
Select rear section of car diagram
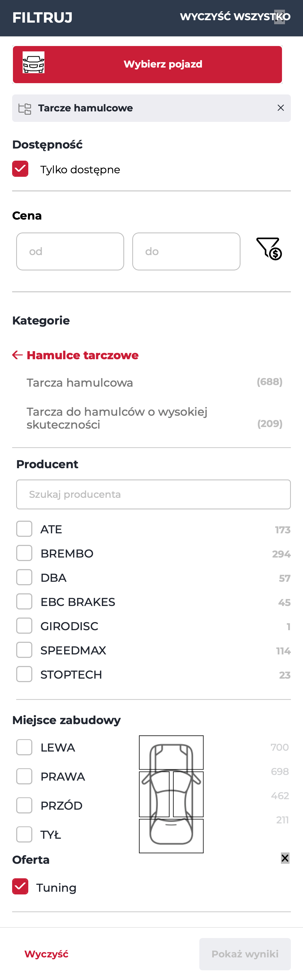click(x=171, y=836)
